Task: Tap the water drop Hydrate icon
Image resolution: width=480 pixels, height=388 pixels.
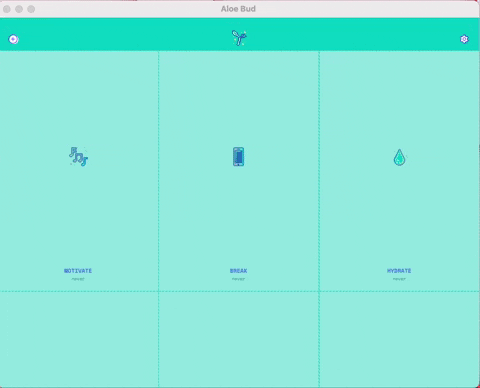Action: [x=399, y=157]
